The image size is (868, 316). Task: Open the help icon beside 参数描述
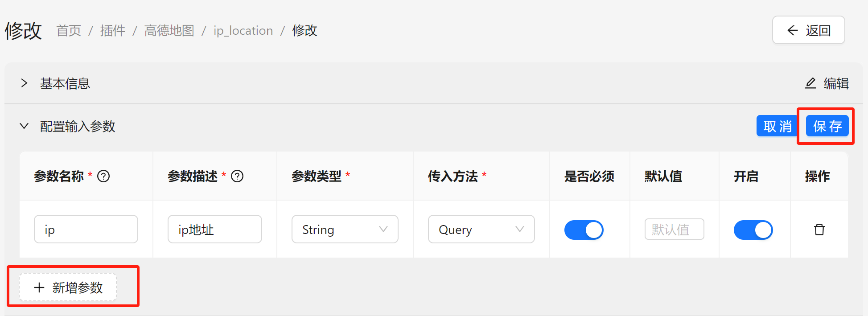(237, 176)
